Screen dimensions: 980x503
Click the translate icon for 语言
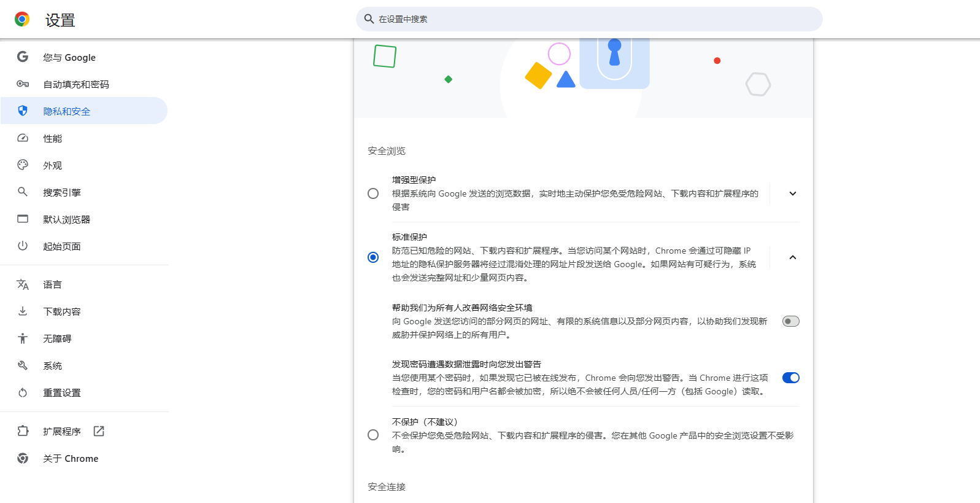point(23,284)
